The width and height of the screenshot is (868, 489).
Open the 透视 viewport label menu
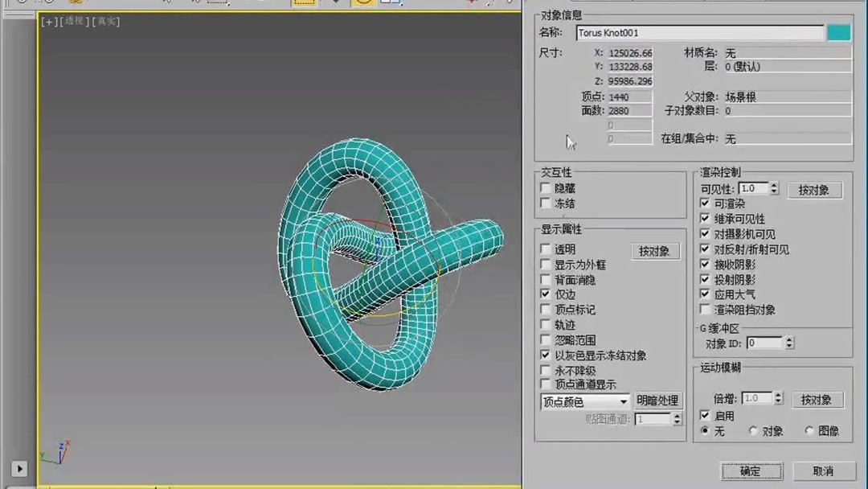point(74,22)
